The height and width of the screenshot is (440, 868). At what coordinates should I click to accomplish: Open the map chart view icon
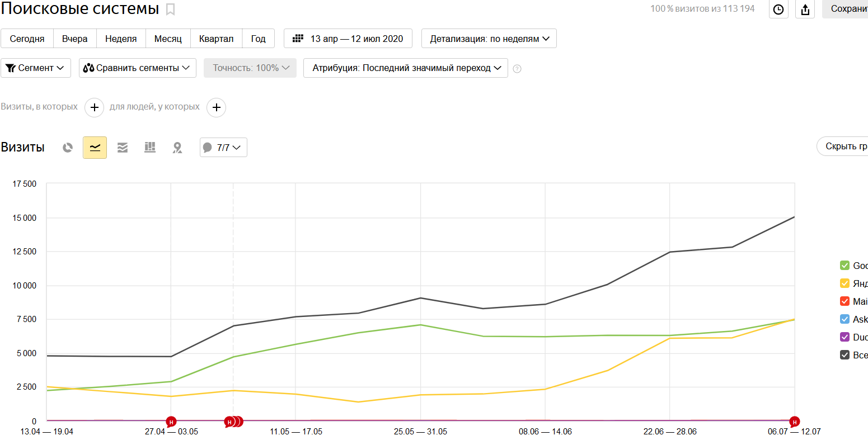[x=177, y=148]
